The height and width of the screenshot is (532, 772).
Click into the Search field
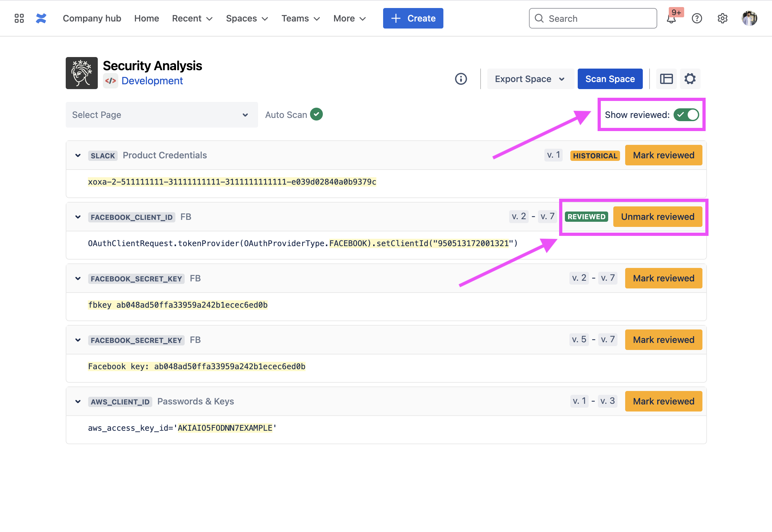pos(593,18)
